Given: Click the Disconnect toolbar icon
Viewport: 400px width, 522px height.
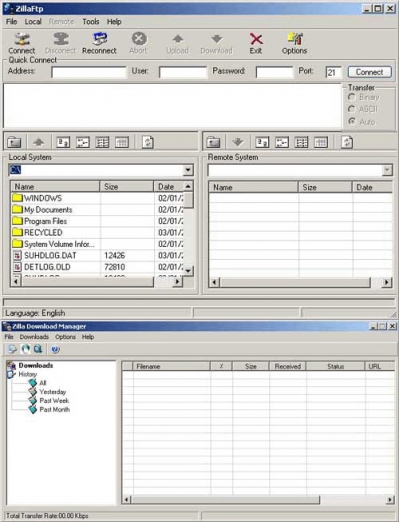Looking at the screenshot, I should pyautogui.click(x=61, y=39).
